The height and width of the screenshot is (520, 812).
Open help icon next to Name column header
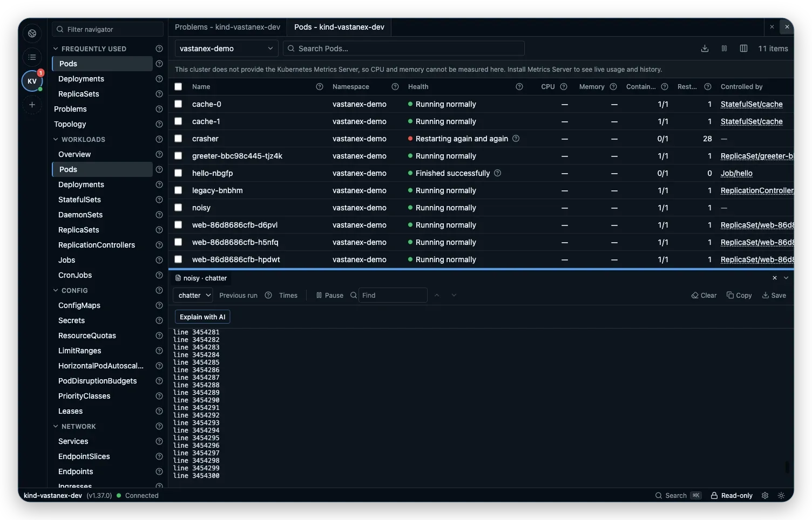tap(320, 87)
